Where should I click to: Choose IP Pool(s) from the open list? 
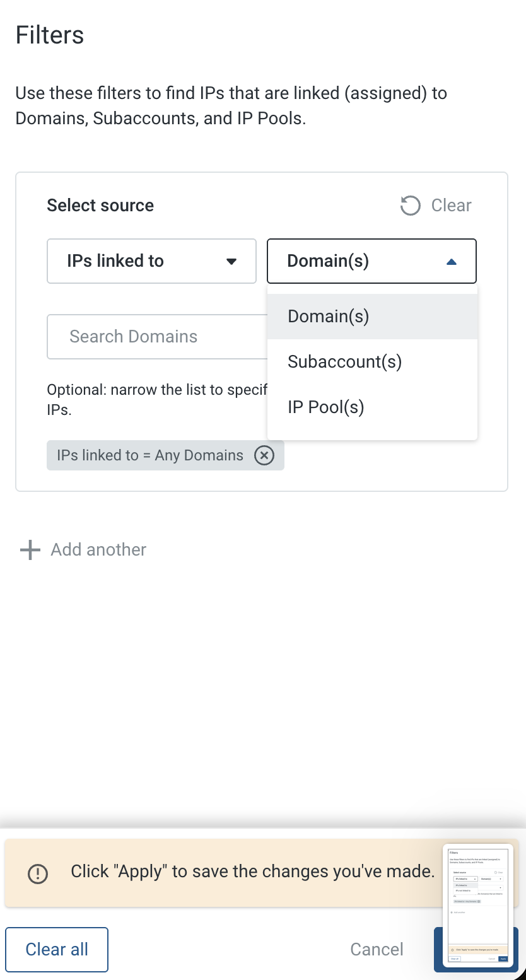[x=372, y=407]
